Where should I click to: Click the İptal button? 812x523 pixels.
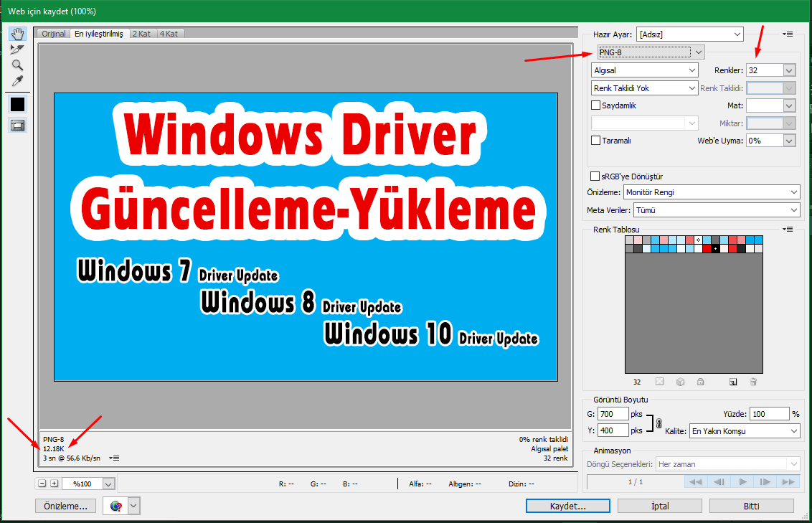pos(660,506)
